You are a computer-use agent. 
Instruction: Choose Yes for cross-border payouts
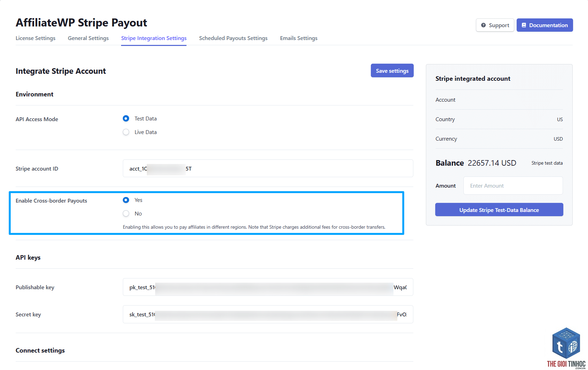126,200
